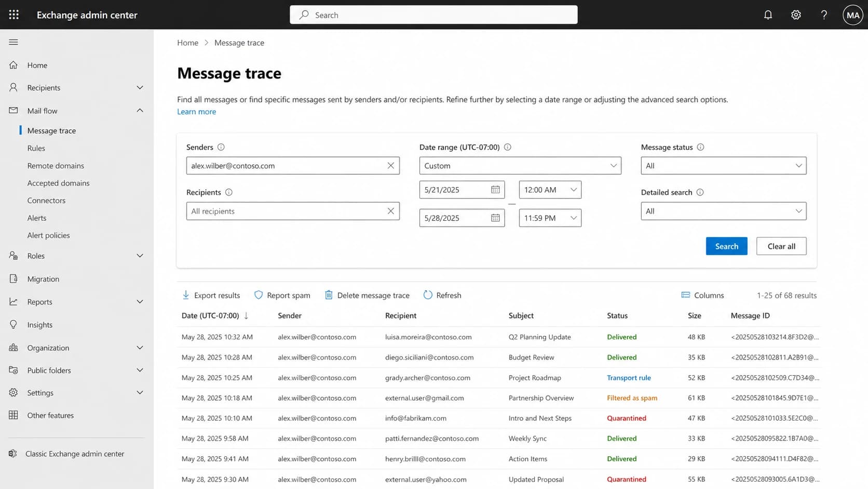Expand the Settings nav section chevron
The height and width of the screenshot is (489, 868).
(x=140, y=392)
